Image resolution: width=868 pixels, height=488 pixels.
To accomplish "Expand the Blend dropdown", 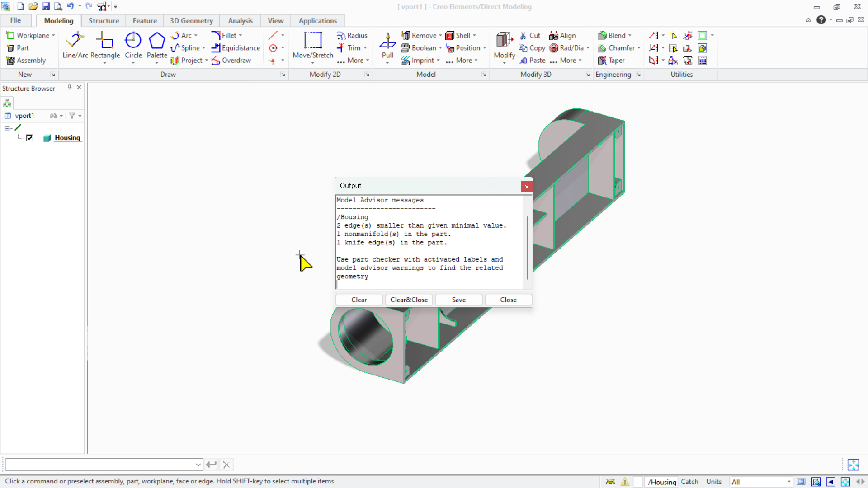I will point(630,35).
